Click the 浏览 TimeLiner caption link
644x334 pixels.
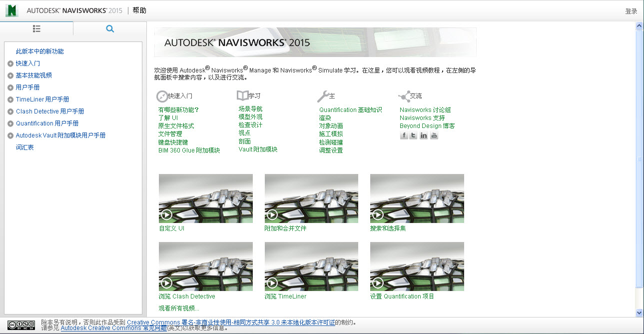(x=285, y=296)
